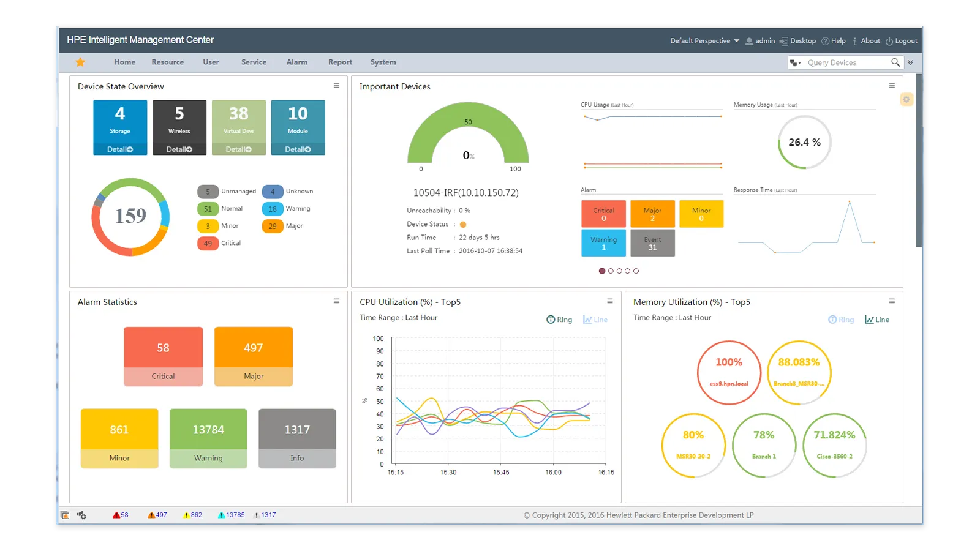Click the orange Major 497 alarm tile
Image resolution: width=980 pixels, height=551 pixels.
(254, 356)
